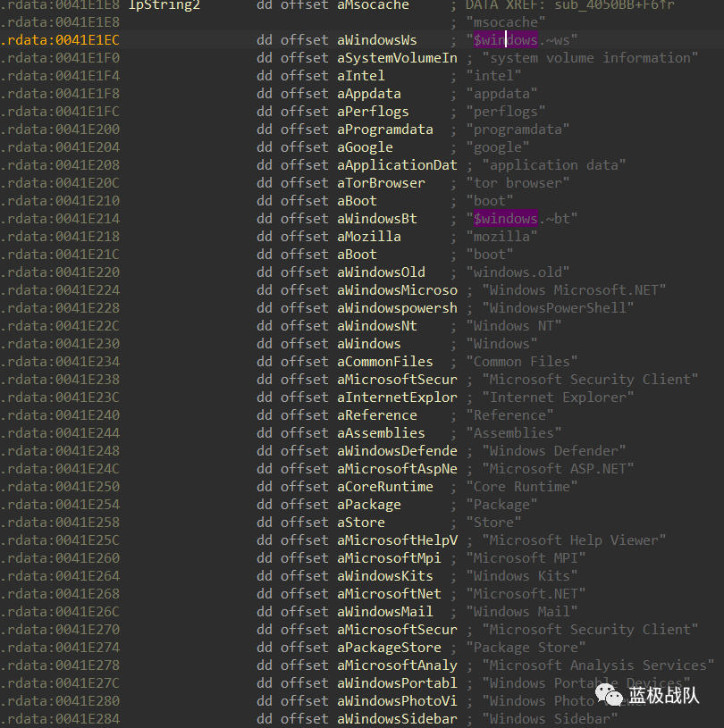Image resolution: width=724 pixels, height=728 pixels.
Task: Click the aAppdata offset name
Action: tap(369, 94)
